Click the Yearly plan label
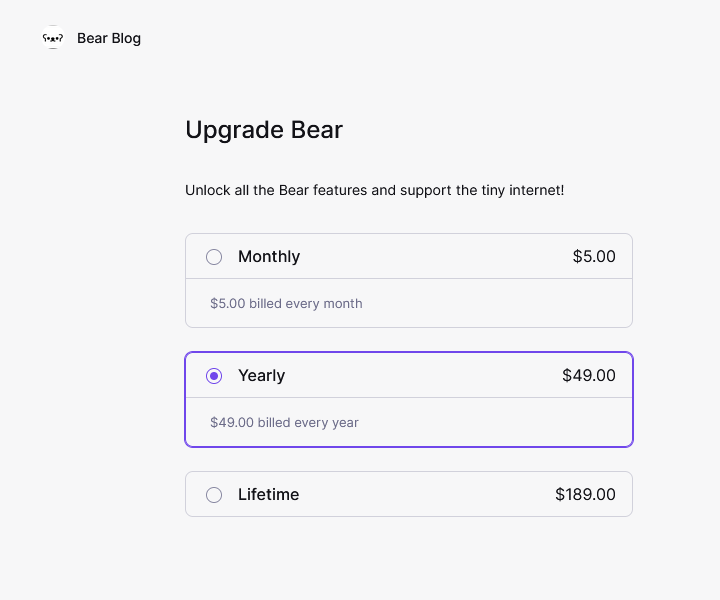 [262, 376]
